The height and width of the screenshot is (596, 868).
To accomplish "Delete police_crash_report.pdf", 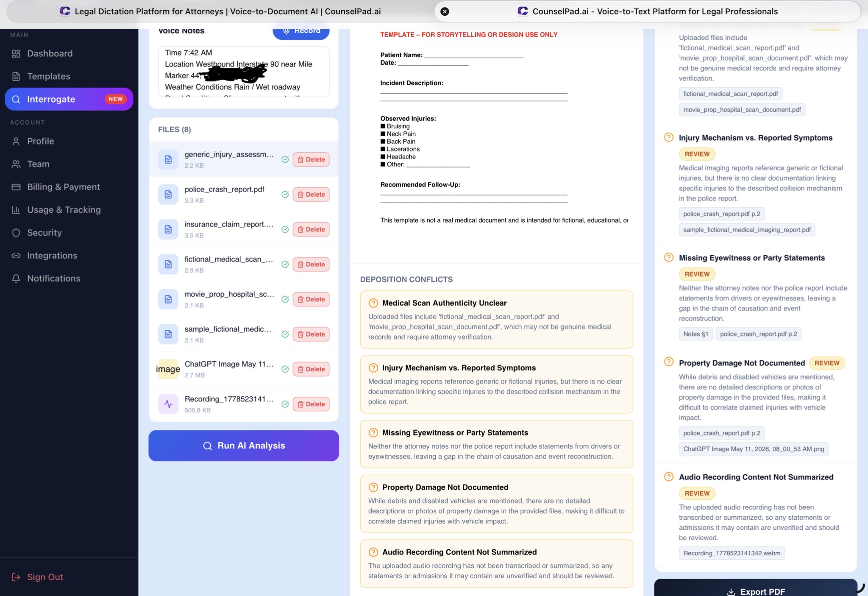I will (311, 195).
